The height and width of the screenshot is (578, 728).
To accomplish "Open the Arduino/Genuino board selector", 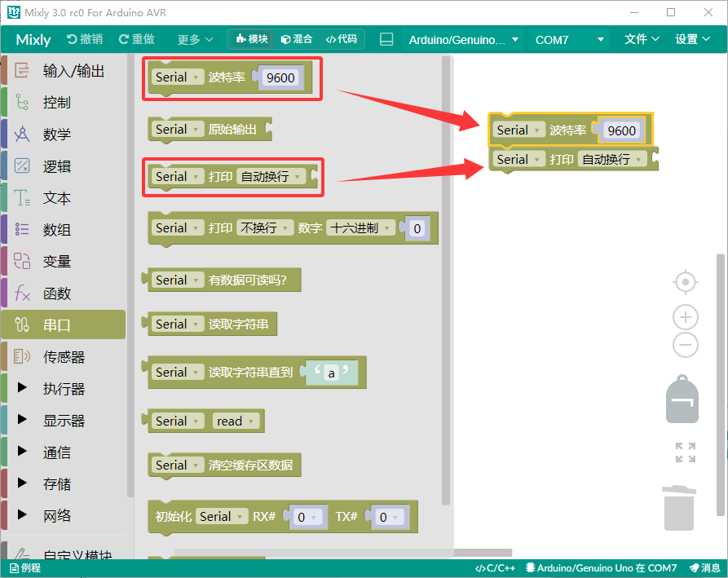I will (463, 40).
